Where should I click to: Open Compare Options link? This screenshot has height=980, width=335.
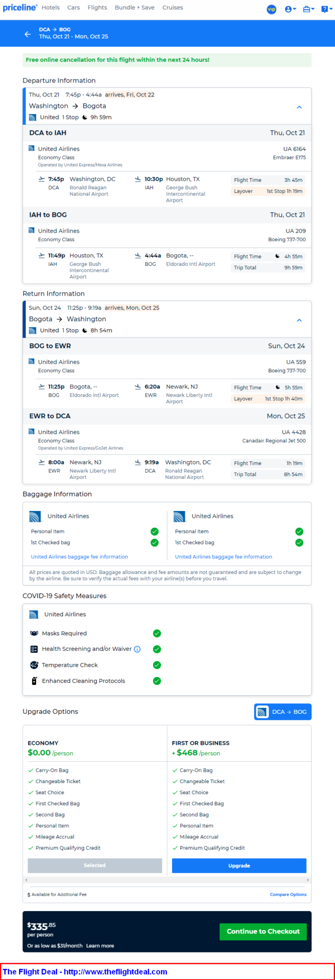288,895
